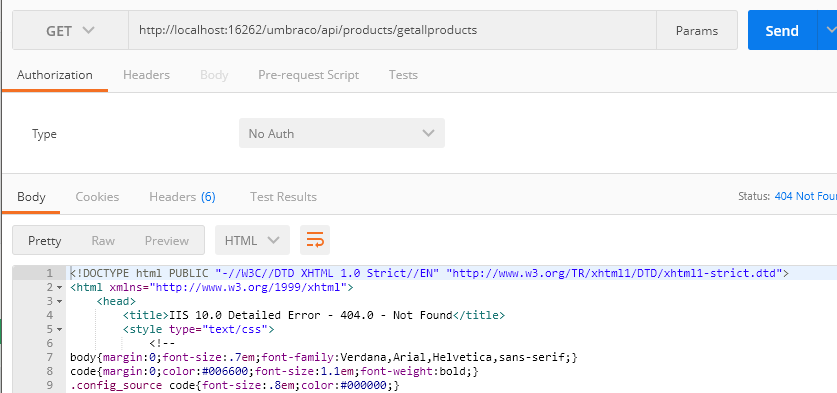Send the request
The width and height of the screenshot is (837, 393).
(x=782, y=31)
